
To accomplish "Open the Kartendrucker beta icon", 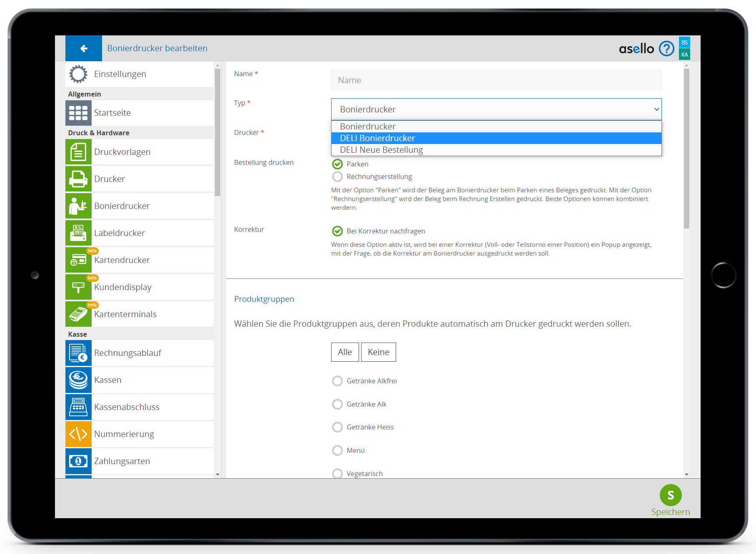I will [78, 260].
